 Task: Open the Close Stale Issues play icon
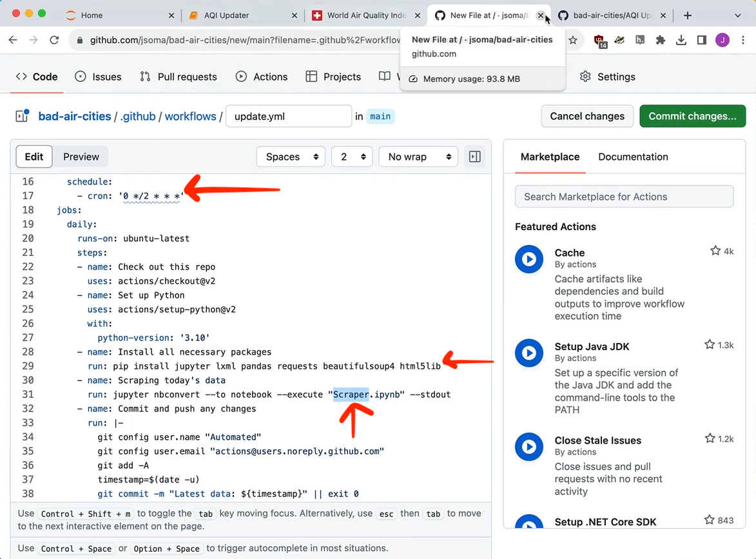(x=529, y=447)
